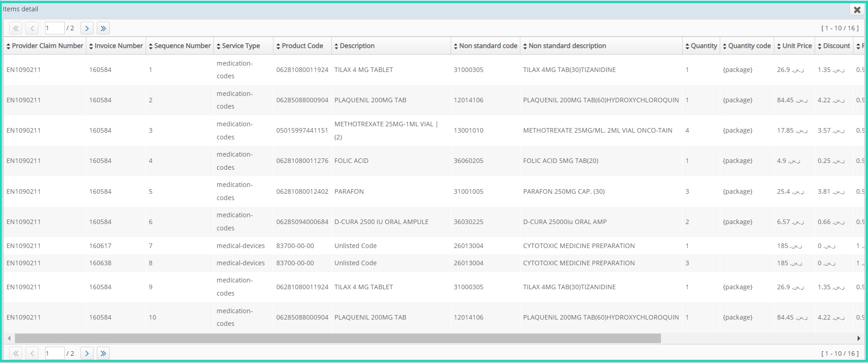Screen dimensions: 868x363
Task: Click next page arrow in bottom paginator
Action: pos(87,353)
